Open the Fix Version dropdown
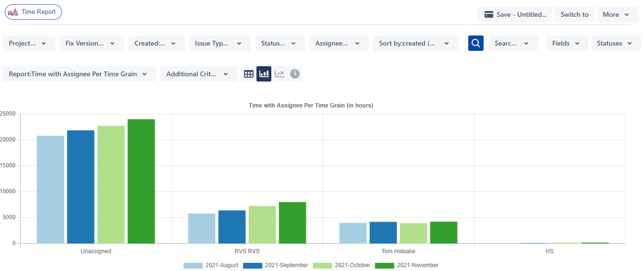The image size is (644, 271). pyautogui.click(x=91, y=43)
